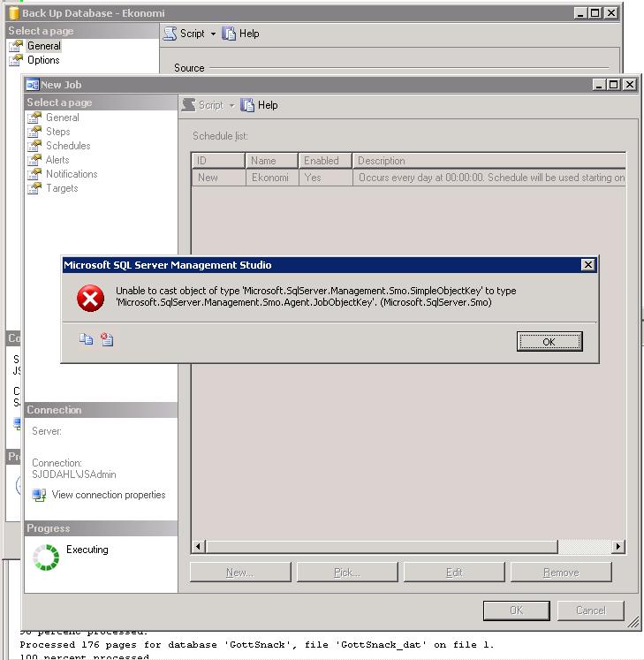644x660 pixels.
Task: Click Back Up Database title bar icon
Action: coord(14,13)
